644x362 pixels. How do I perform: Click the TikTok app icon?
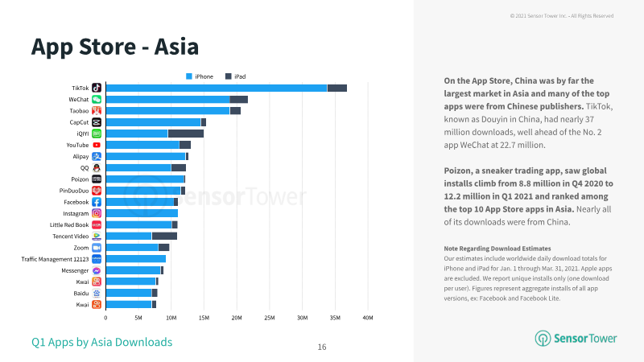pos(97,88)
